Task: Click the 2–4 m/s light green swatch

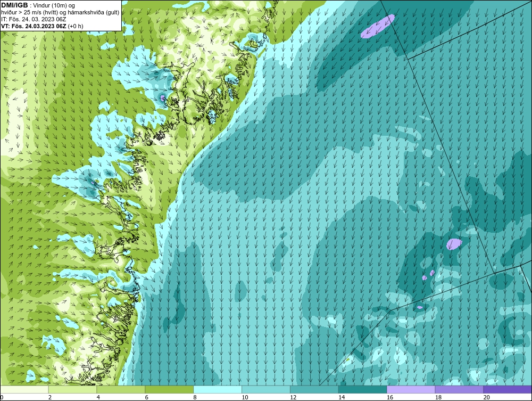Action: click(72, 389)
